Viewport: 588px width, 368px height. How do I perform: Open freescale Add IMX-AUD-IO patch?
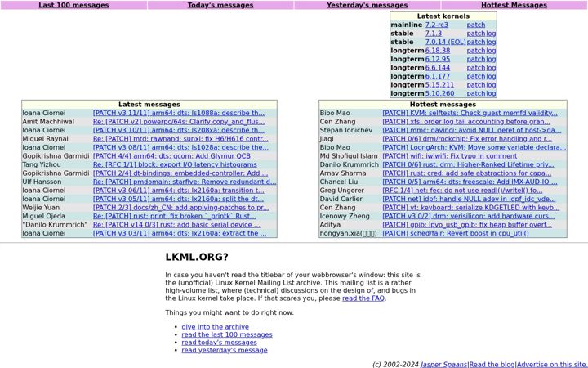click(x=470, y=182)
